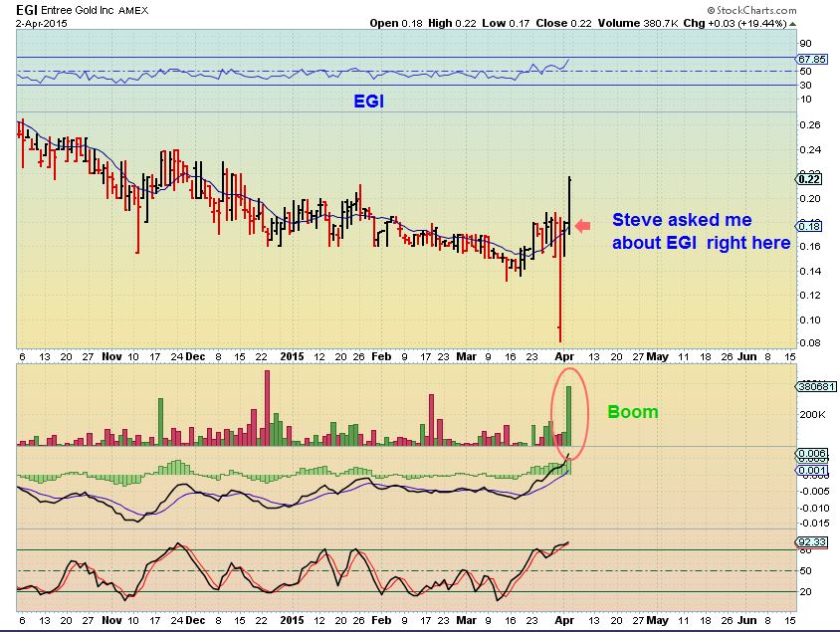The width and height of the screenshot is (840, 632).
Task: Click the -0.010 MACD scale label
Action: (x=813, y=508)
